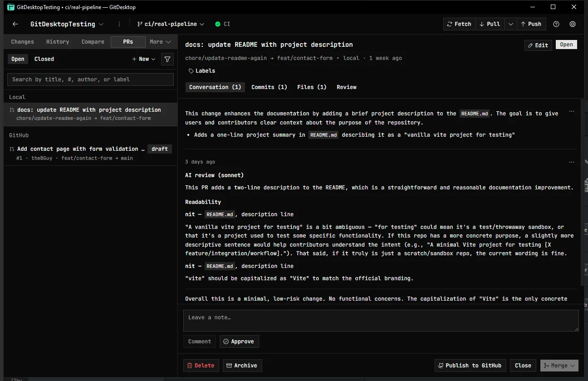Image resolution: width=588 pixels, height=381 pixels.
Task: Click the Pull button
Action: pos(490,24)
